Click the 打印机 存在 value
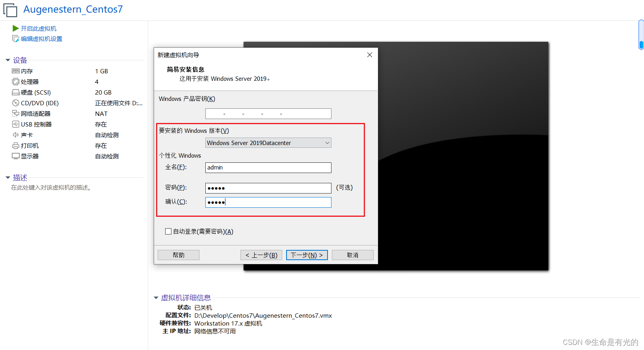 pos(101,145)
